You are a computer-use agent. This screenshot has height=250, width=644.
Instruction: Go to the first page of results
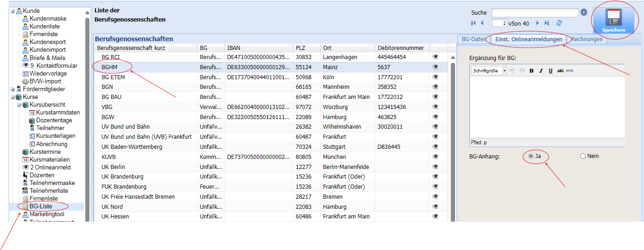(473, 23)
